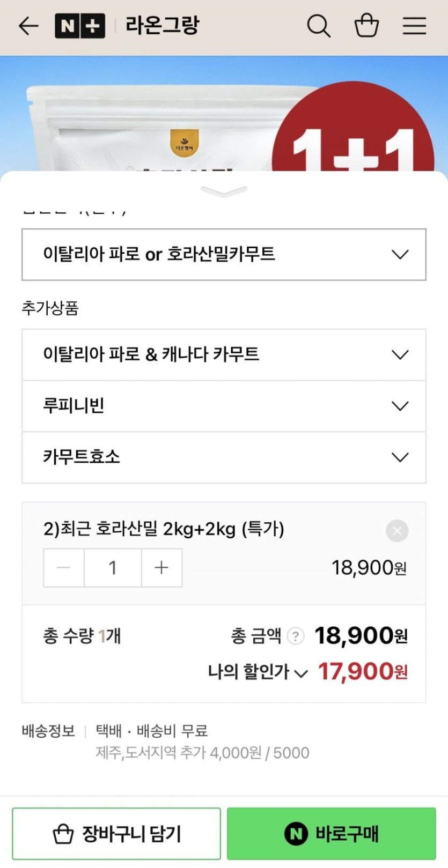Expand 나의 할인가 discount details
This screenshot has height=868, width=448.
coord(258,672)
